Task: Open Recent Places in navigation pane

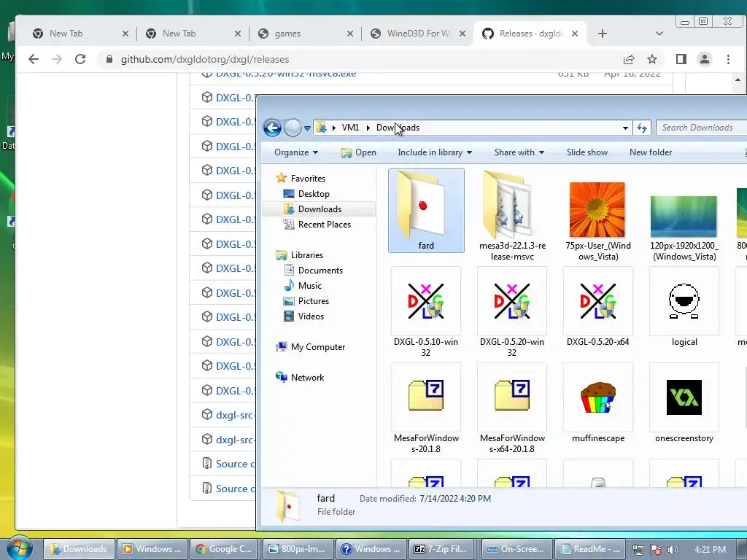Action: (317, 225)
